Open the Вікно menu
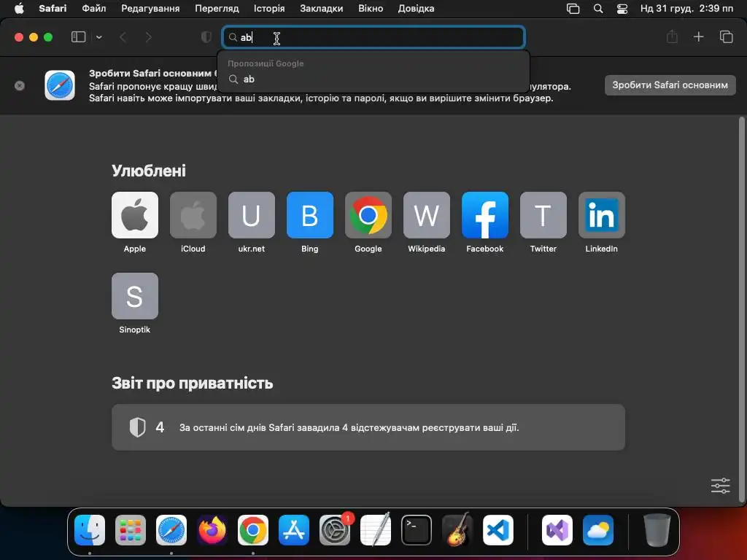This screenshot has width=747, height=560. point(371,8)
